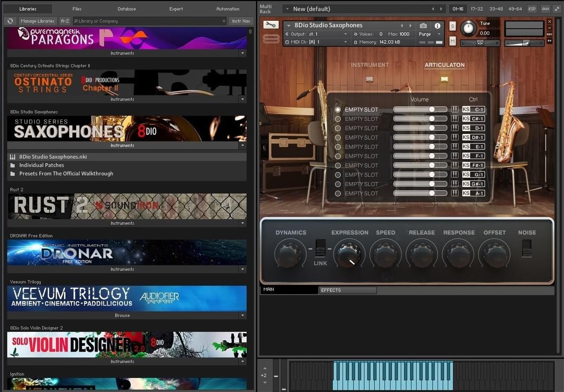Click KS control labeled E-1
This screenshot has height=392, width=564.
click(473, 147)
